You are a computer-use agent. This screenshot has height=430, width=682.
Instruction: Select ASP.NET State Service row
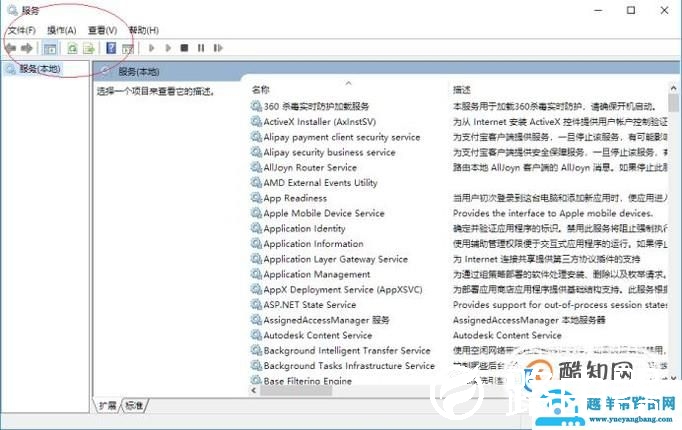310,305
